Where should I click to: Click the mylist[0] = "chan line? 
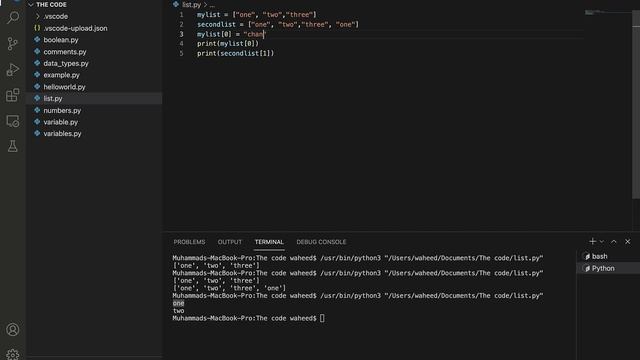(x=231, y=34)
